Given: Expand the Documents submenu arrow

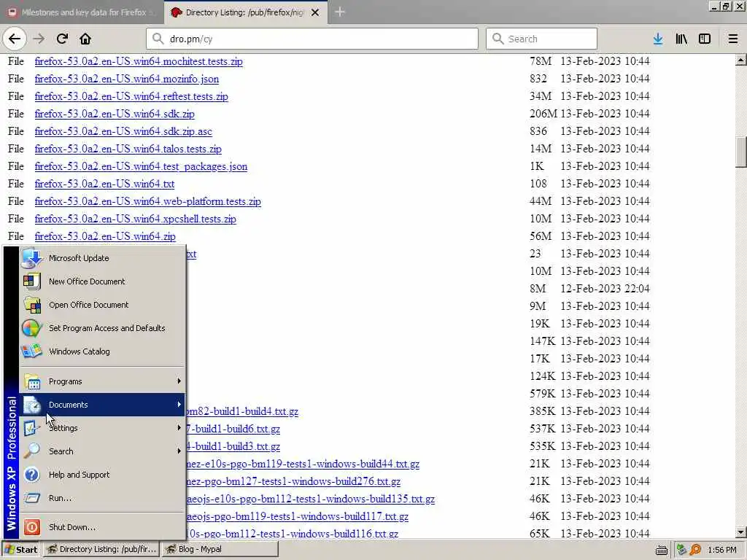Looking at the screenshot, I should (x=179, y=404).
